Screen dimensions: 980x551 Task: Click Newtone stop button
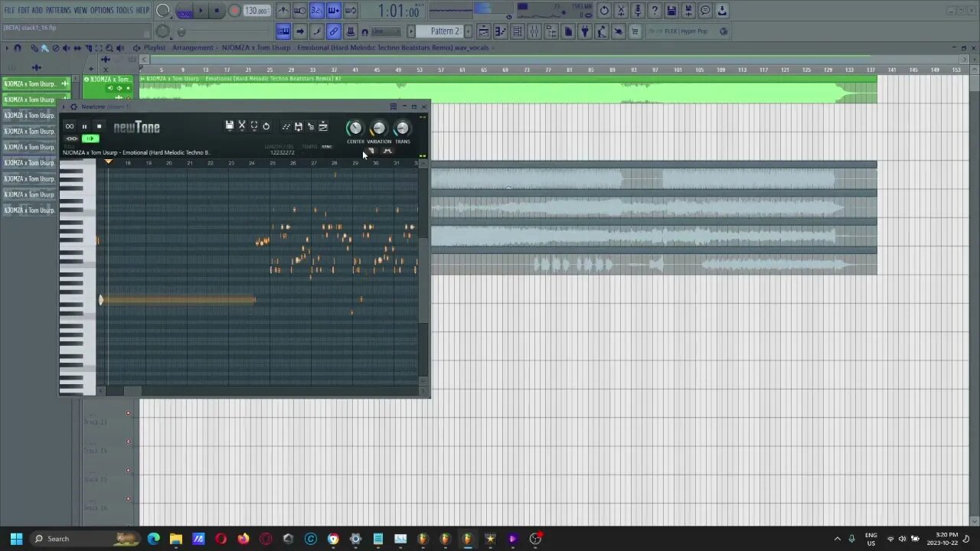pos(99,126)
